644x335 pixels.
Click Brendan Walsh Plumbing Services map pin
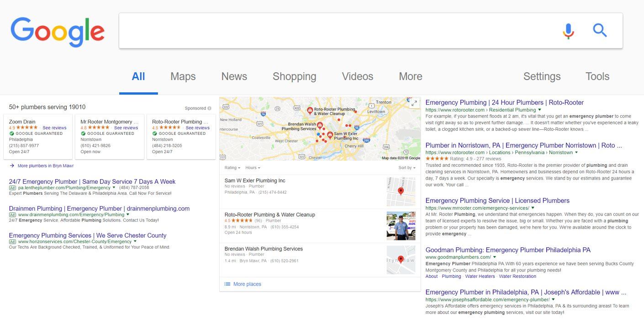click(x=320, y=126)
